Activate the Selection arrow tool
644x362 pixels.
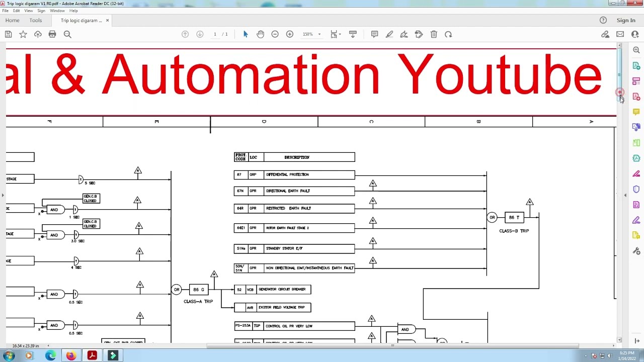click(246, 34)
